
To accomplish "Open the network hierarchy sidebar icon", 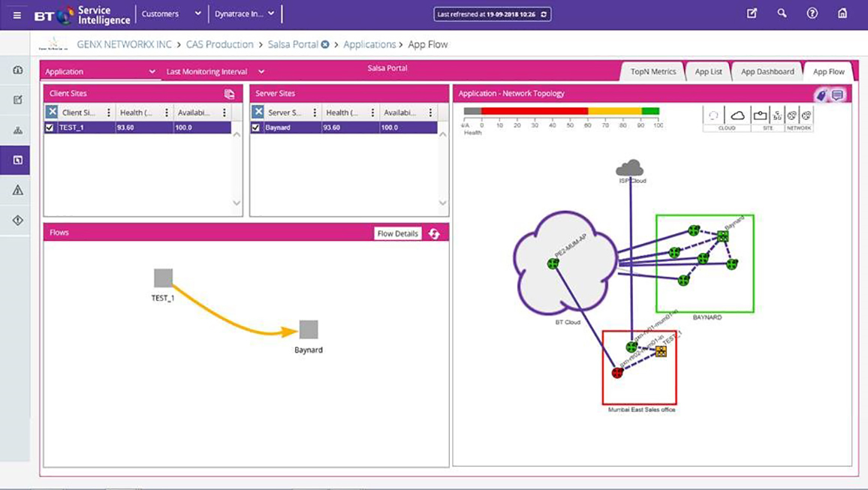I will coord(18,131).
